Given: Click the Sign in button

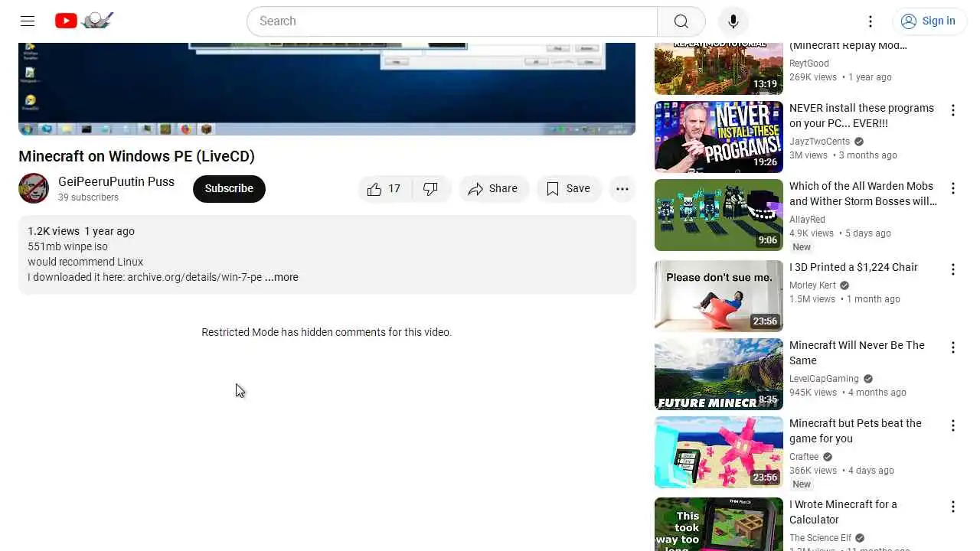Looking at the screenshot, I should (929, 21).
